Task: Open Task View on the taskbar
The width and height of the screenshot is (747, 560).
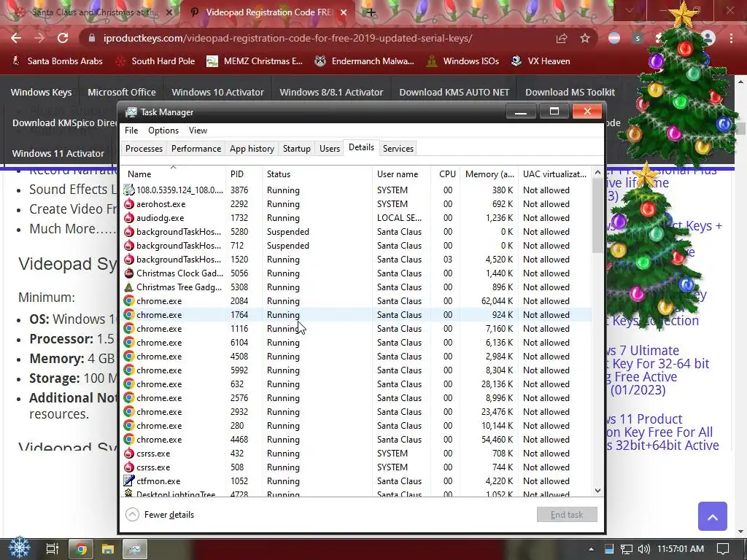Action: coord(52,549)
